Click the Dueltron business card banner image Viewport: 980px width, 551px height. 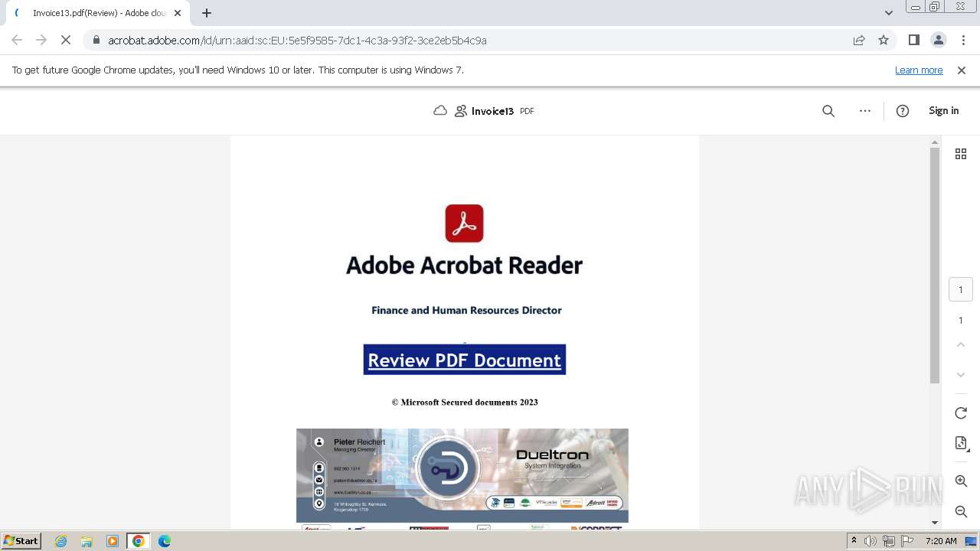pos(462,475)
